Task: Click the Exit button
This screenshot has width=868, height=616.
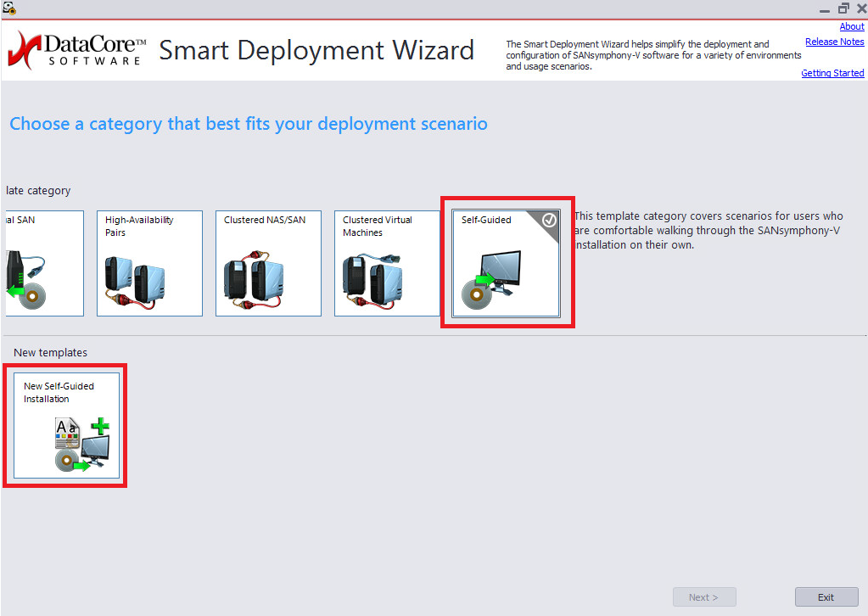Action: pos(826,596)
